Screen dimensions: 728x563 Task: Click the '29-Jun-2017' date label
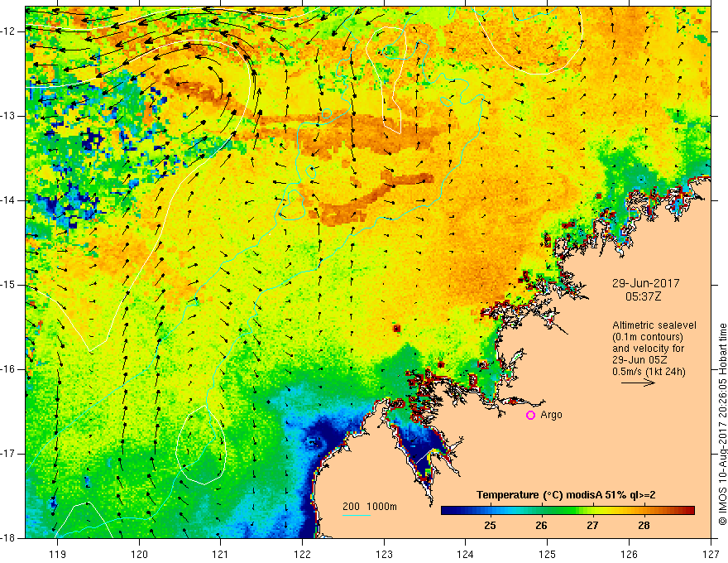(x=645, y=283)
